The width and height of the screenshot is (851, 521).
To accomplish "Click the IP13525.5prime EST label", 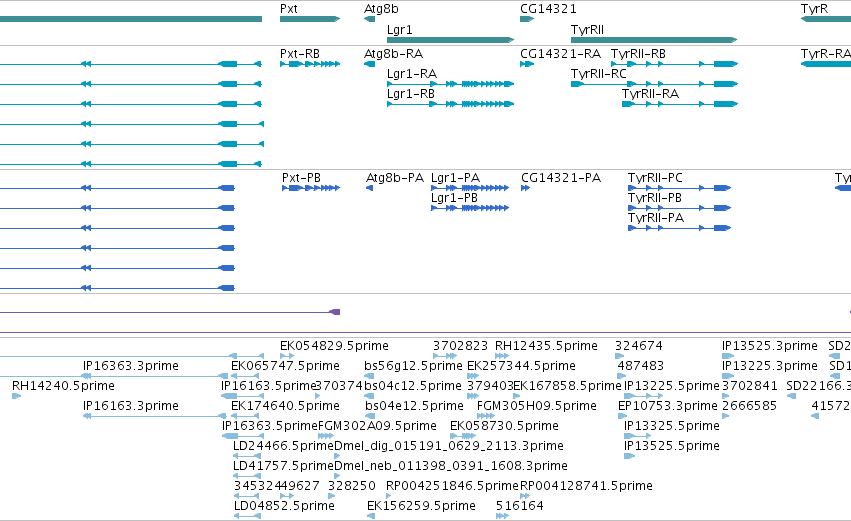I will click(x=672, y=446).
